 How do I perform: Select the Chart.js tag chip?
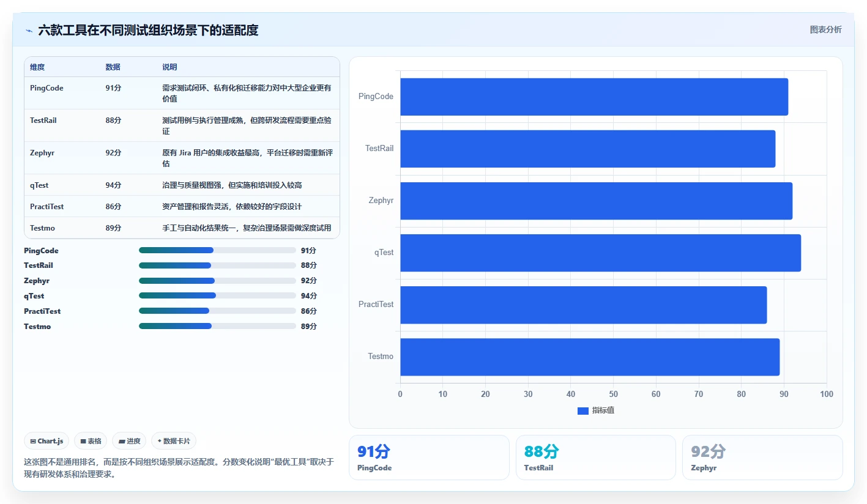pyautogui.click(x=47, y=441)
